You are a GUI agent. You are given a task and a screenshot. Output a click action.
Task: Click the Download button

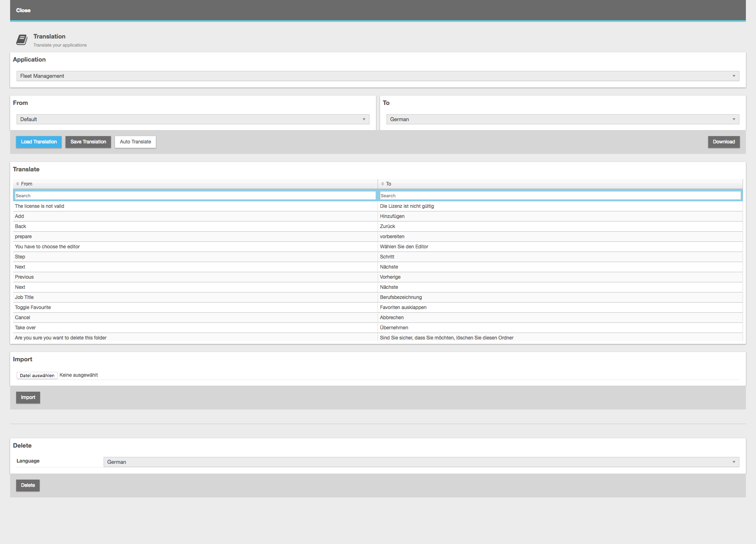click(x=724, y=142)
